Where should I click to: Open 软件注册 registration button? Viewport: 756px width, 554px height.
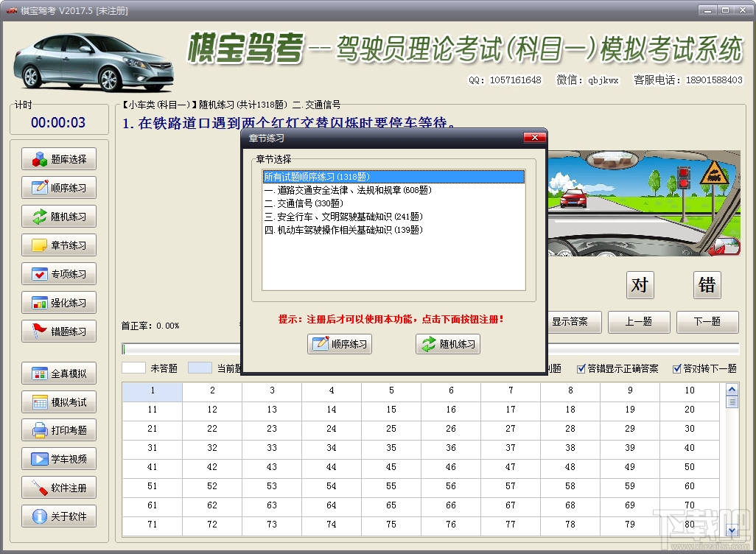click(59, 488)
